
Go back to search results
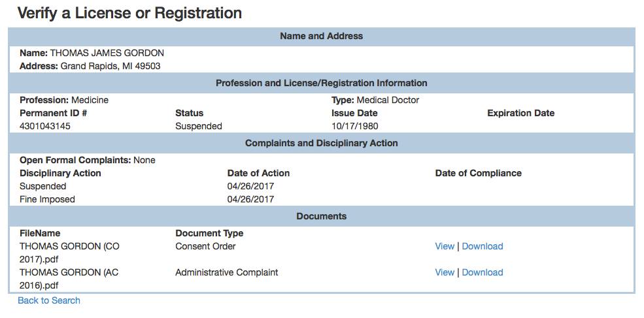pyautogui.click(x=49, y=300)
